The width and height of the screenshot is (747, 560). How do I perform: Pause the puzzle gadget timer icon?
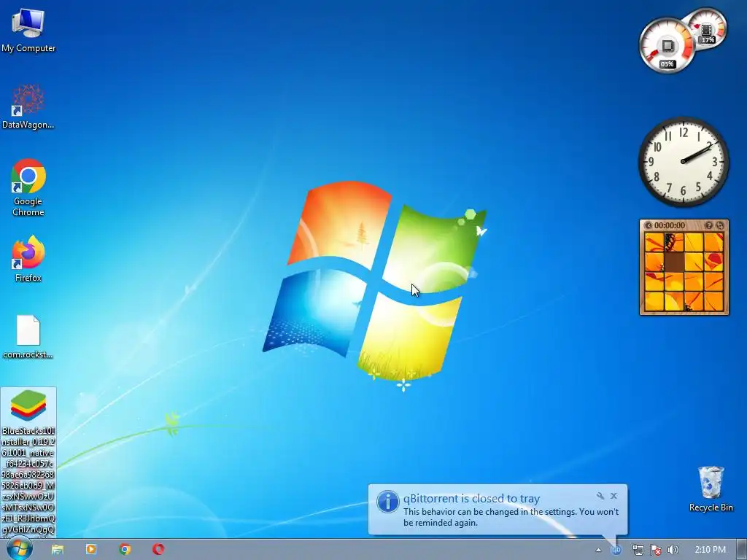pyautogui.click(x=648, y=225)
